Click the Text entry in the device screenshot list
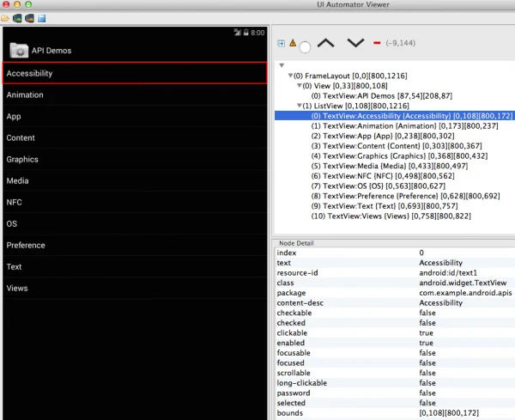This screenshot has width=515, height=420. (135, 266)
